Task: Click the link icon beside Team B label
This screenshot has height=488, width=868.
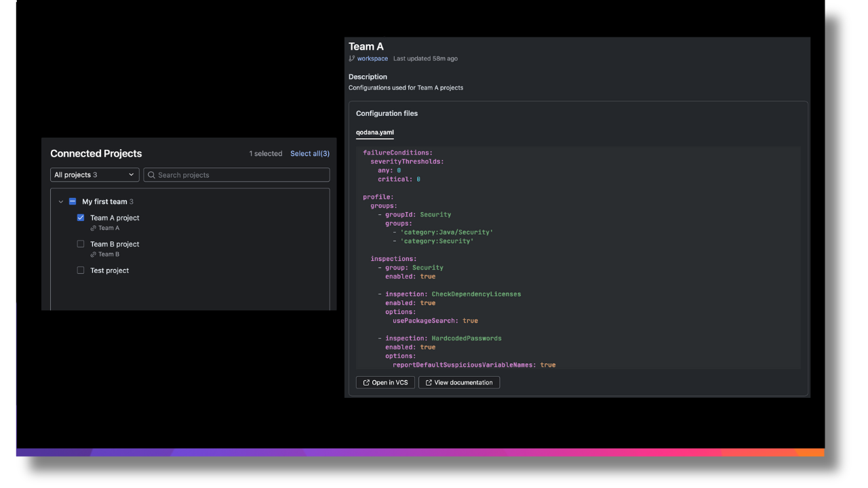Action: click(94, 255)
